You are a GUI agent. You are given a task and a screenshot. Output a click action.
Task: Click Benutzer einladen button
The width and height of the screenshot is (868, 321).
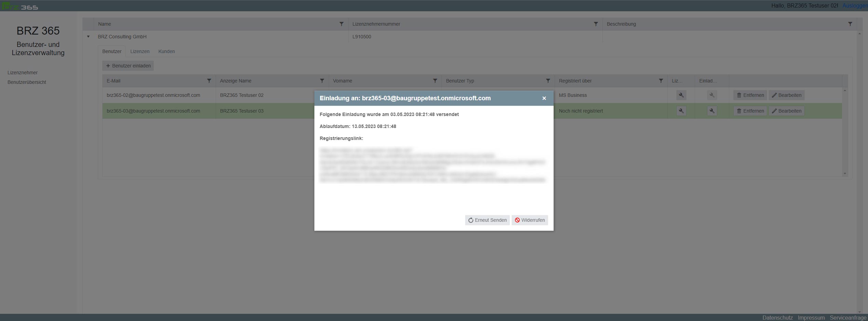(x=128, y=66)
